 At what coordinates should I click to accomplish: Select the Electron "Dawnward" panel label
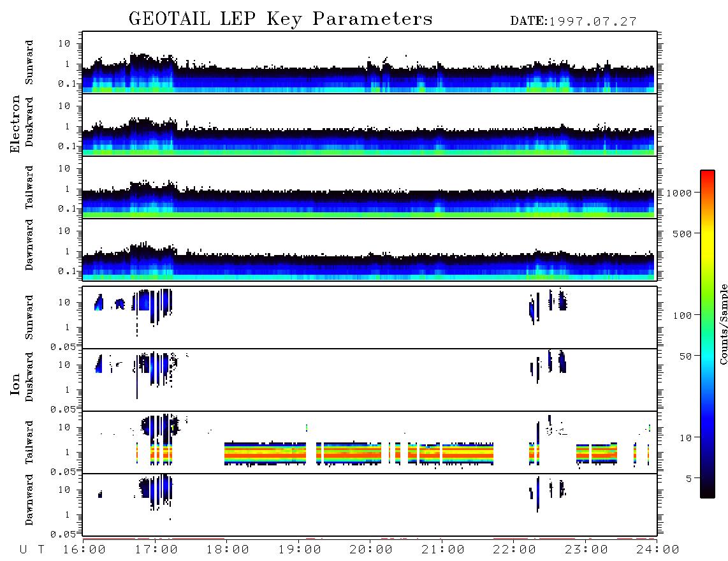tap(29, 245)
